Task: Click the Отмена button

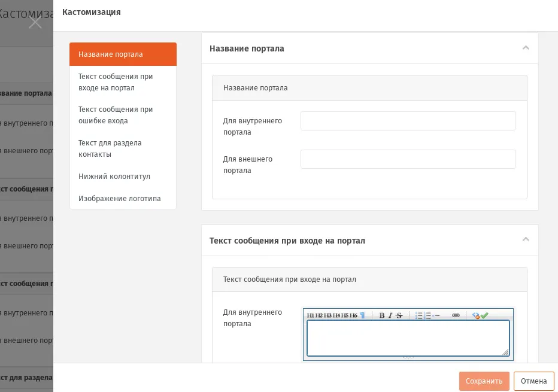Action: (x=534, y=381)
